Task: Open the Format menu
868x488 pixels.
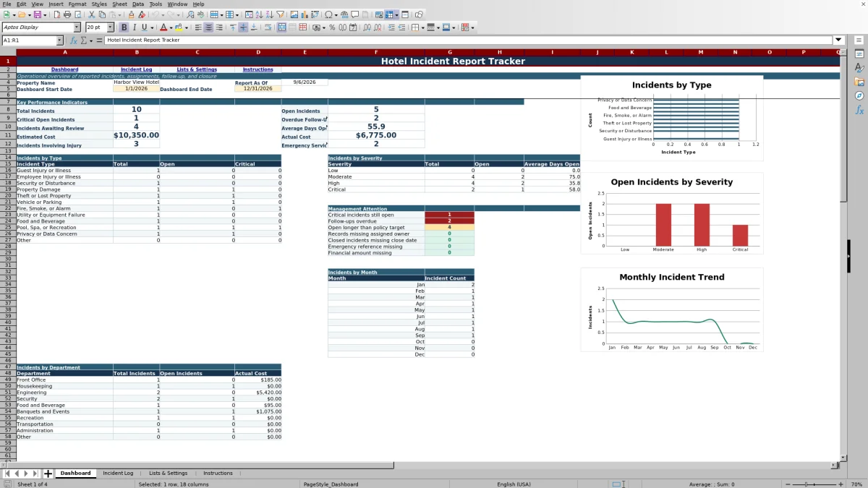Action: click(77, 4)
